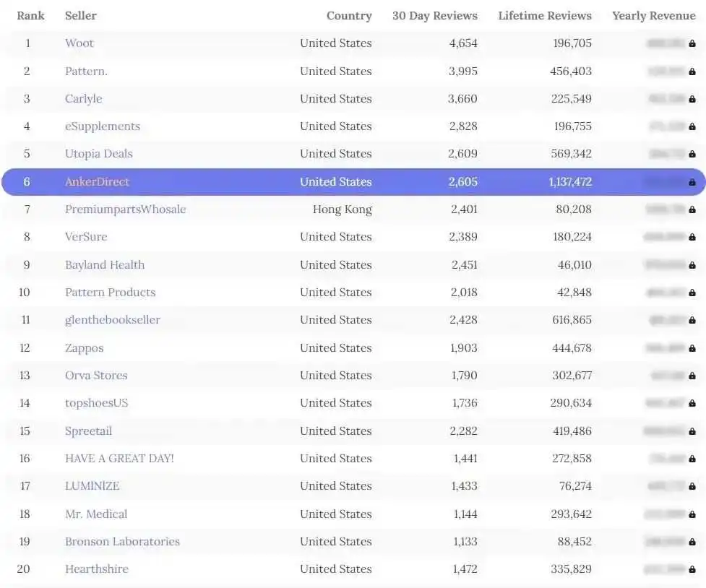Sort by Lifetime Reviews column header
Image resolution: width=706 pixels, height=588 pixels.
(545, 16)
